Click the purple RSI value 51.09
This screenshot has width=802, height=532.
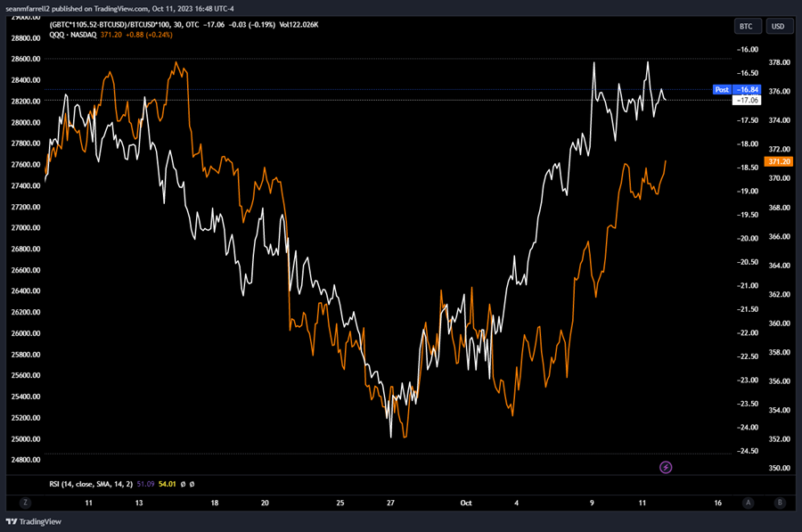tap(145, 484)
